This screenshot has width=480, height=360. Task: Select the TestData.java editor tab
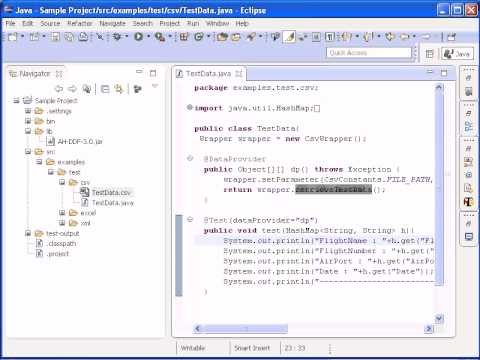(x=208, y=73)
